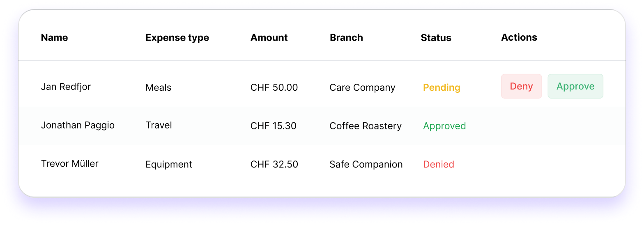Select the Travel expense type cell
644x225 pixels.
pos(159,125)
